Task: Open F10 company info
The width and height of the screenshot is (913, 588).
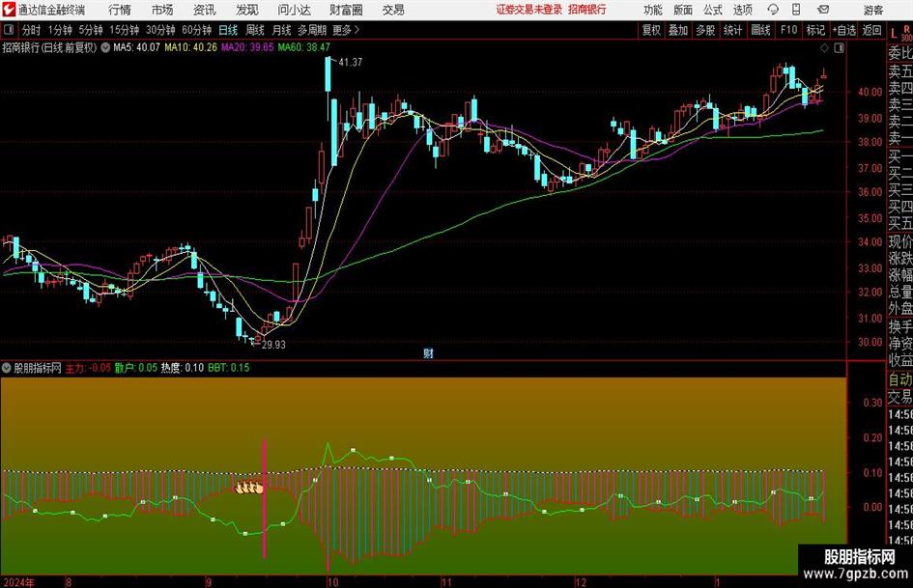Action: [788, 30]
